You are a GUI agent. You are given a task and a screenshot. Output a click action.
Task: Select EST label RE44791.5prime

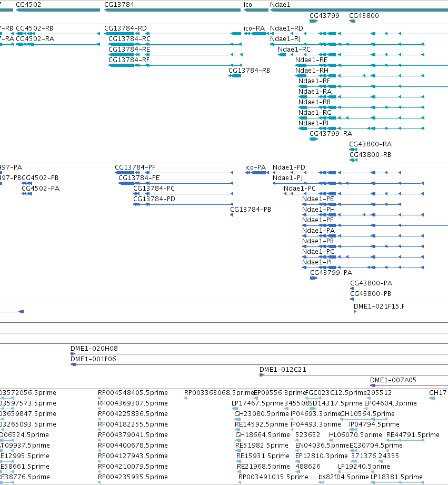click(x=413, y=434)
